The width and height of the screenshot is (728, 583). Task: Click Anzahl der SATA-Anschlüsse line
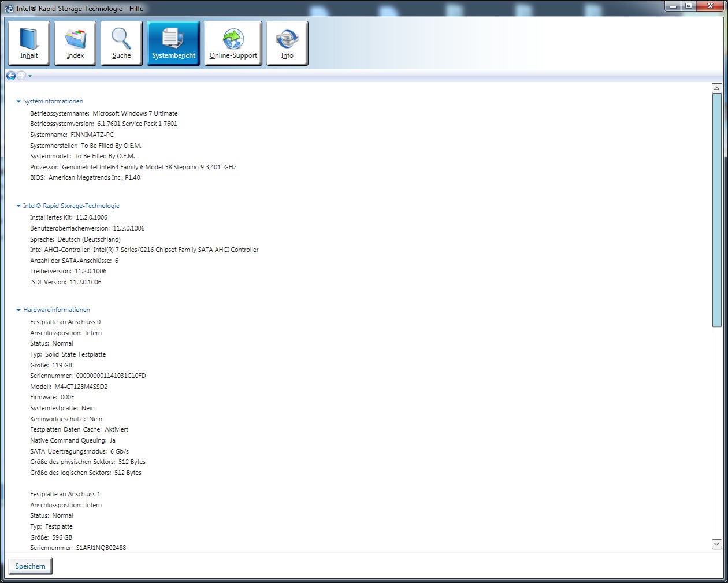point(75,261)
